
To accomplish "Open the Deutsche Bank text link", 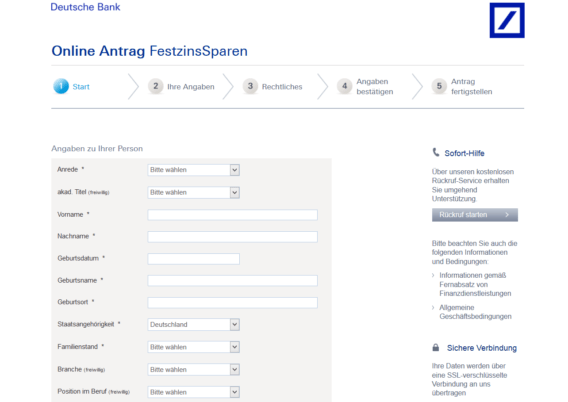I will point(85,7).
